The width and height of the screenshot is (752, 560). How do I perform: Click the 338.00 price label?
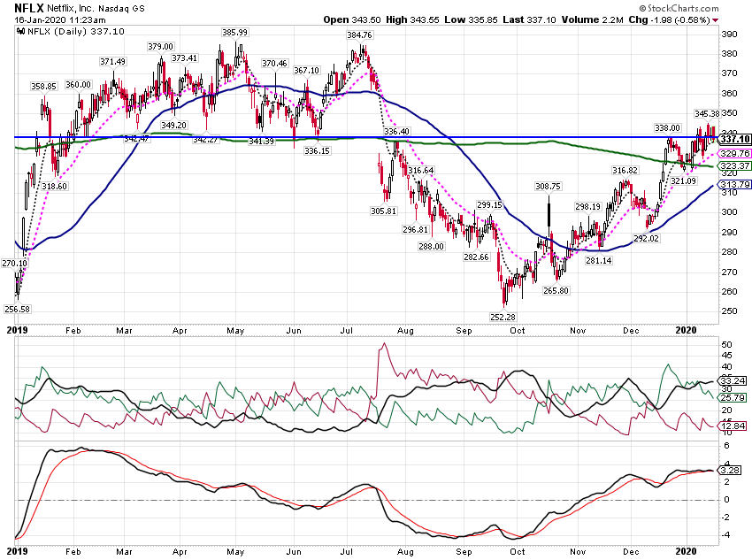coord(667,128)
